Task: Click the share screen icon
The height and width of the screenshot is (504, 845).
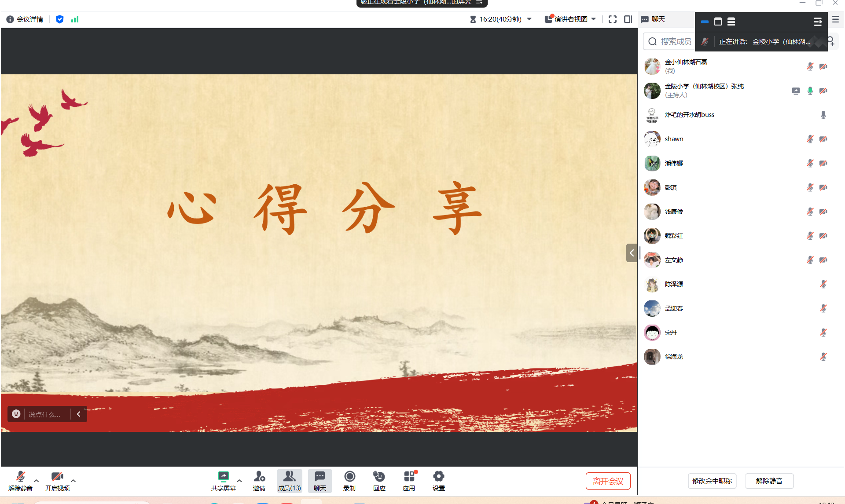Action: coord(223,477)
